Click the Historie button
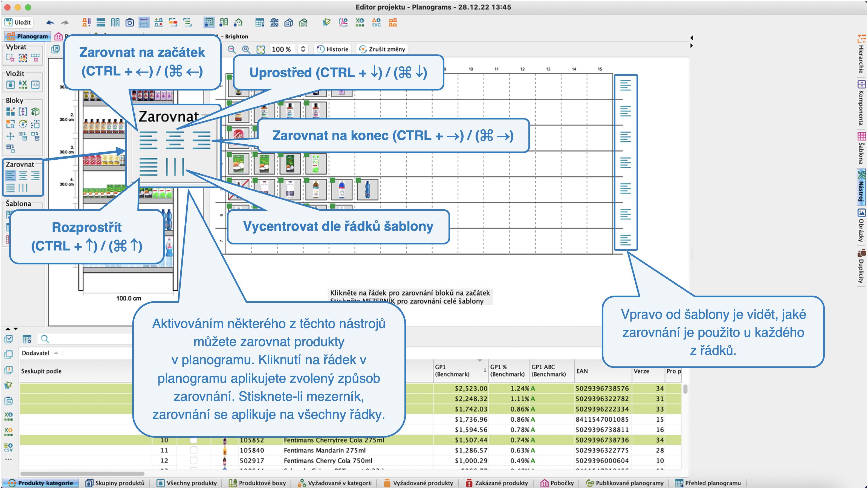The image size is (868, 490). tap(332, 49)
